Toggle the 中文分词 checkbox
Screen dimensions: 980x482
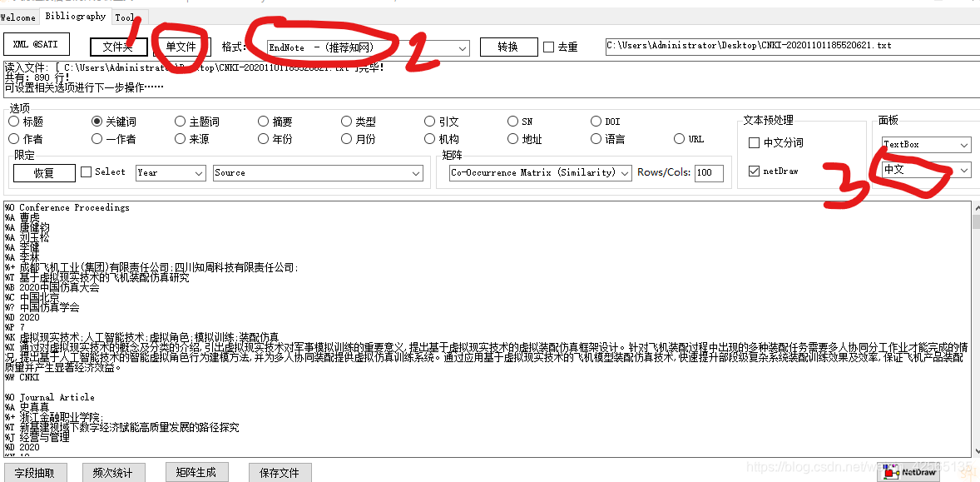pyautogui.click(x=755, y=143)
